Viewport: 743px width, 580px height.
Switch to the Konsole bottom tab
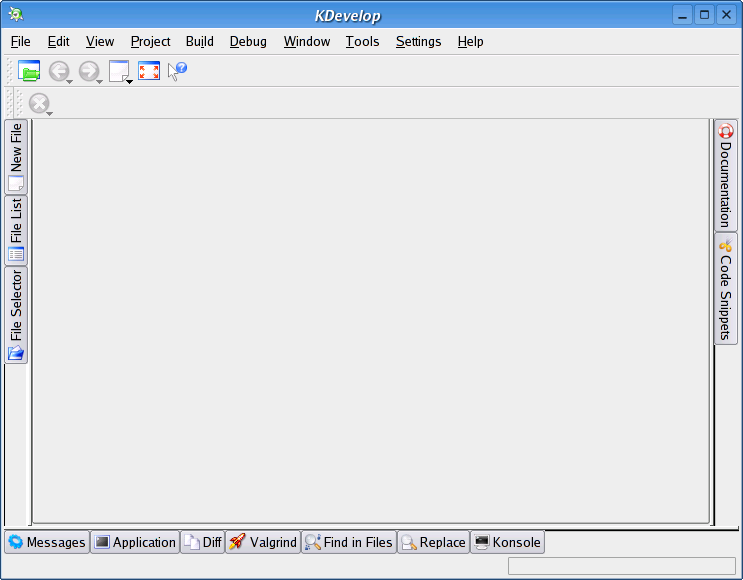507,542
